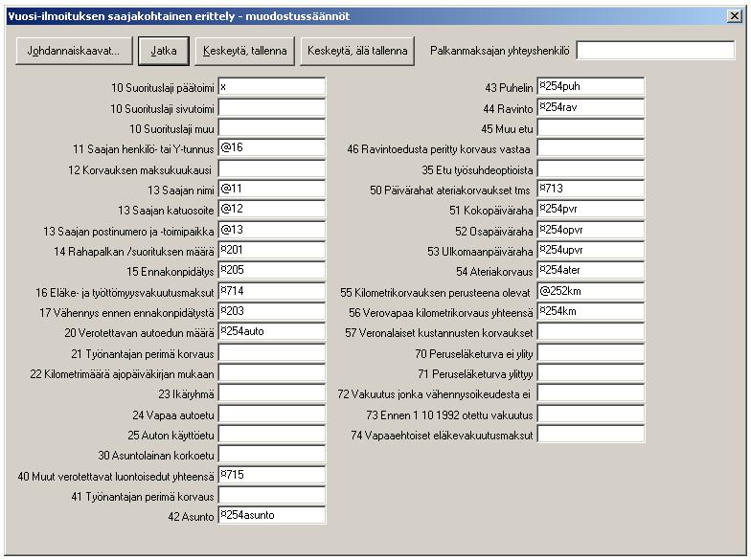Screen dimensions: 751x560
Task: Edit 52 Osapäiväraha field
Action: coord(591,230)
